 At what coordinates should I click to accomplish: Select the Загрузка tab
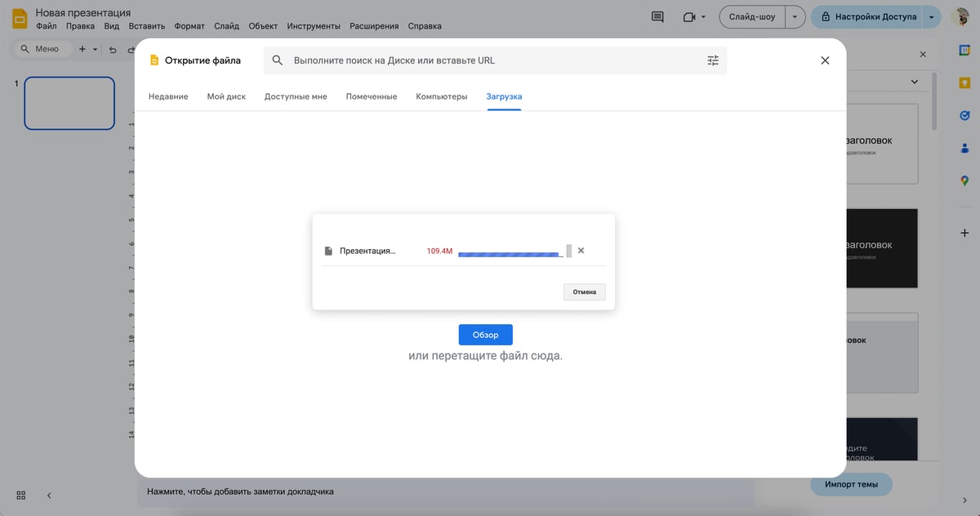coord(504,96)
